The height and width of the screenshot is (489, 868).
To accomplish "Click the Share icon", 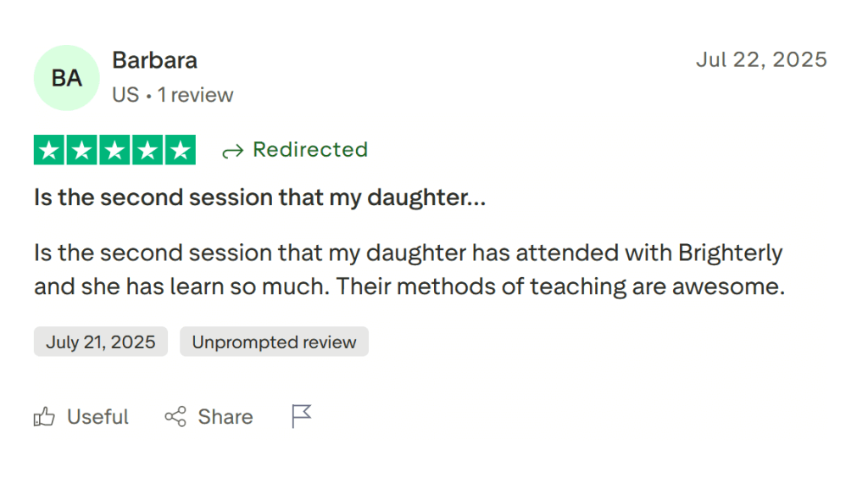I will click(175, 416).
